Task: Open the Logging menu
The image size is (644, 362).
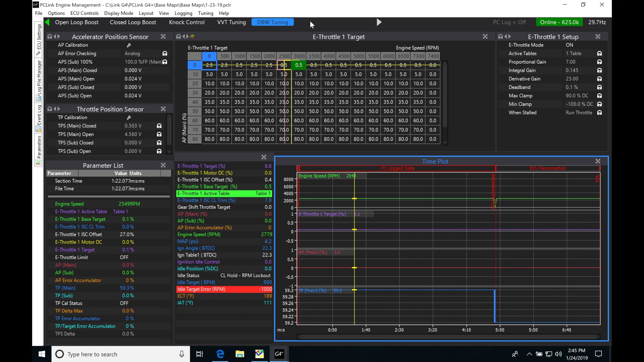Action: [x=183, y=13]
